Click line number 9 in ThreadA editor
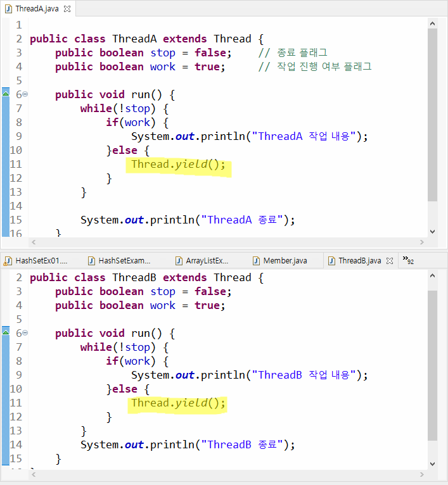 (x=19, y=136)
